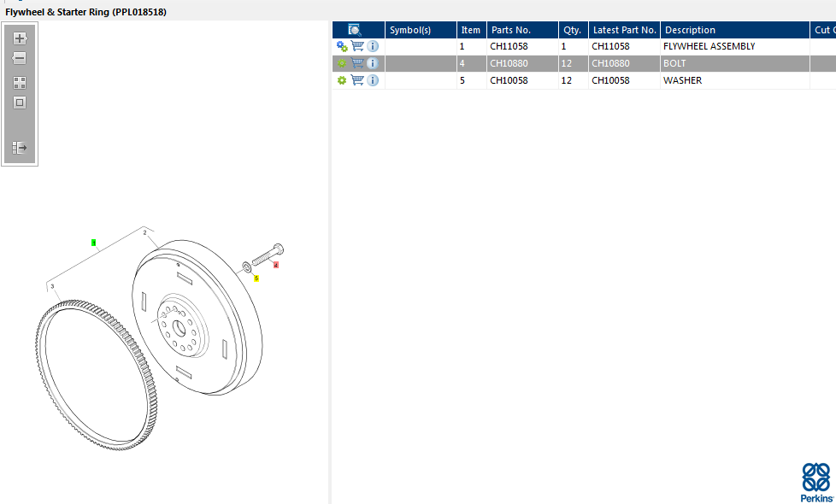Zoom in on the flywheel diagram

point(20,38)
